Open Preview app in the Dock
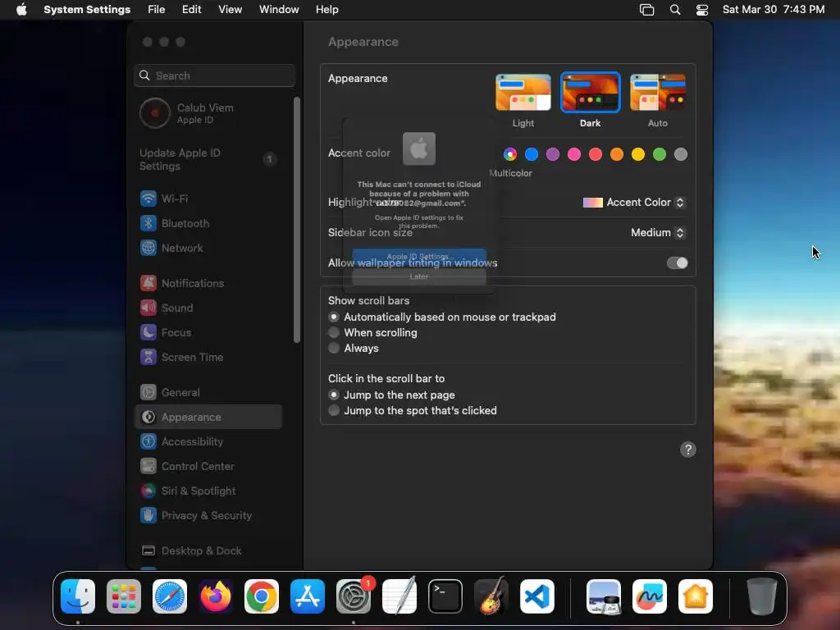840x630 pixels. coord(604,596)
